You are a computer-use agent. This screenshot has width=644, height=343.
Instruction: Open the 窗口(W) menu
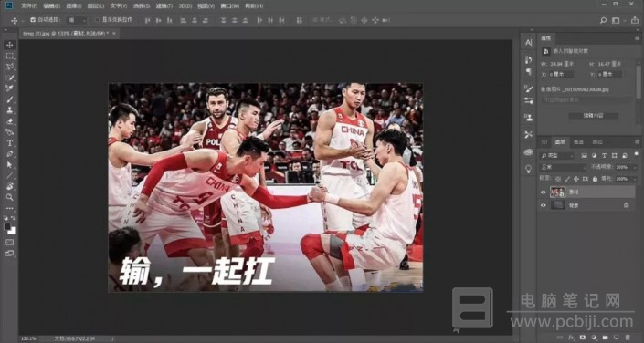click(230, 6)
